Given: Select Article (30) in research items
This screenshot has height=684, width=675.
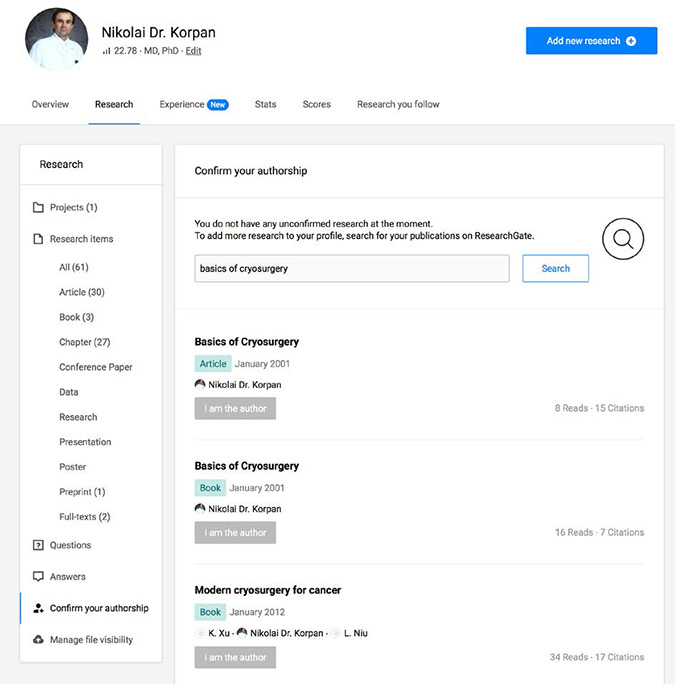Looking at the screenshot, I should 82,292.
